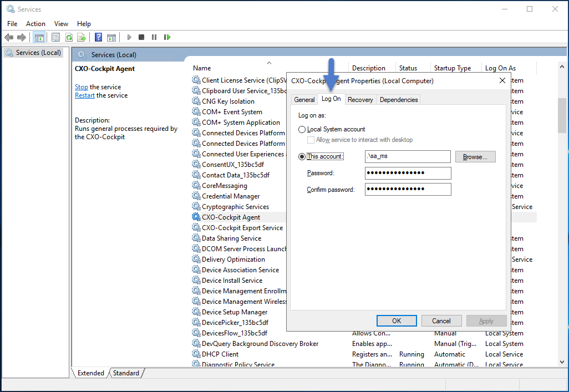This screenshot has width=569, height=392.
Task: Select the Local System account radio button
Action: [x=302, y=129]
